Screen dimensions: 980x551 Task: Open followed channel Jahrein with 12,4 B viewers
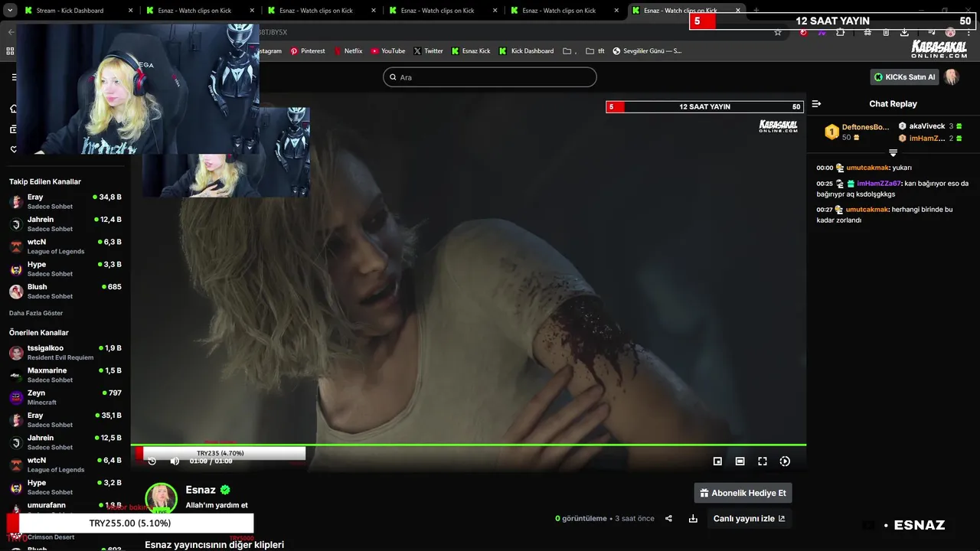[65, 224]
